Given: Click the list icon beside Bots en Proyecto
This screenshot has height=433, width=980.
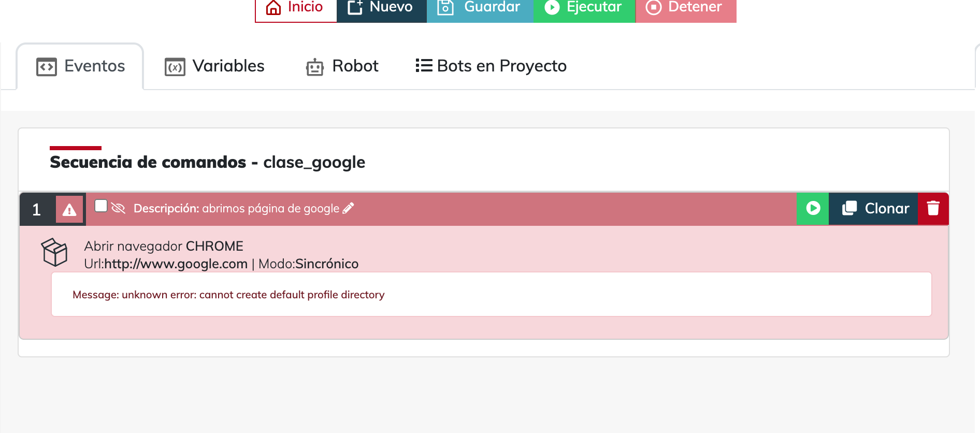Looking at the screenshot, I should click(424, 66).
